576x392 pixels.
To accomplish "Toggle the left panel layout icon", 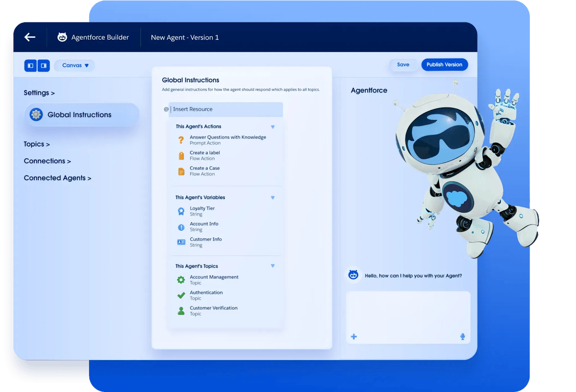I will coord(30,66).
